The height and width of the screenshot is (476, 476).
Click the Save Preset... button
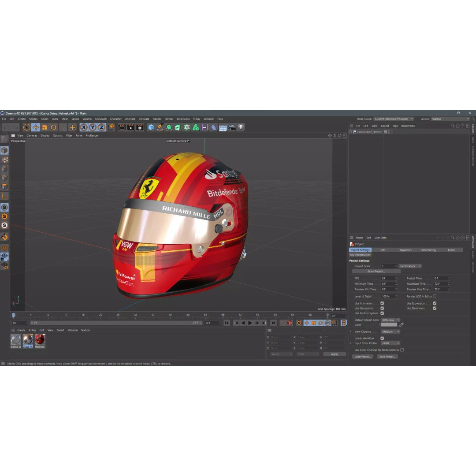click(387, 357)
